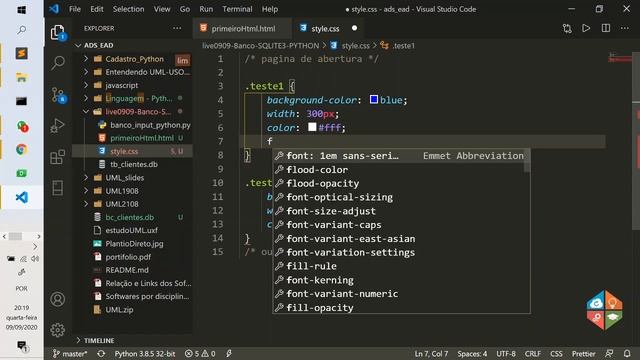This screenshot has width=640, height=360.
Task: Open the View menu
Action: point(162,9)
